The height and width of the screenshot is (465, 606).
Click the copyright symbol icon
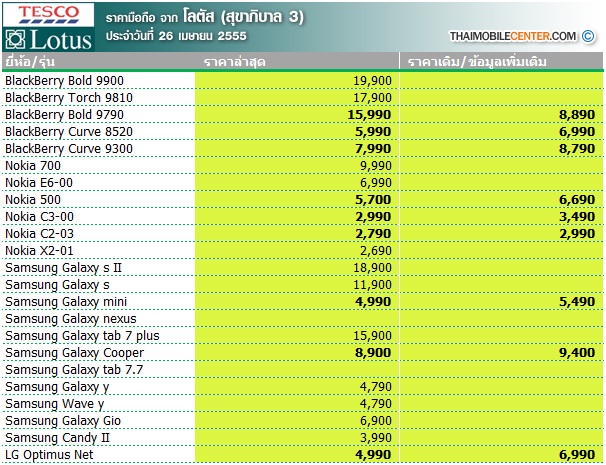588,36
